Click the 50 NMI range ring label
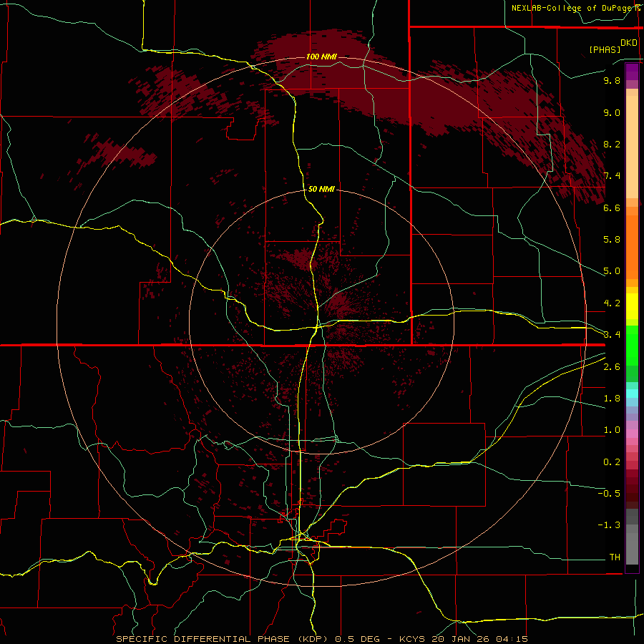The width and height of the screenshot is (644, 644). pyautogui.click(x=321, y=189)
